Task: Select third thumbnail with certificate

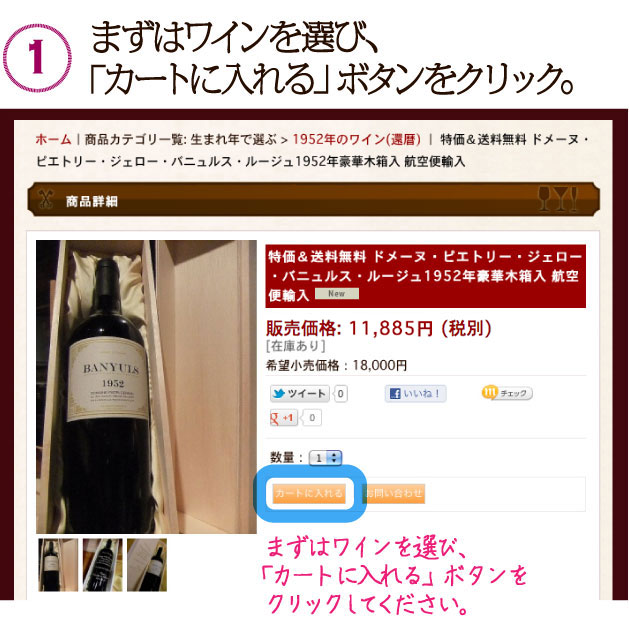Action: [x=147, y=565]
